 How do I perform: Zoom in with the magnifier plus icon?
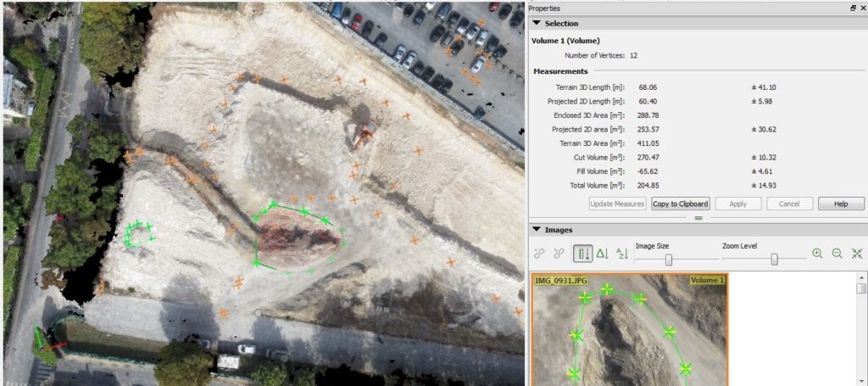817,253
